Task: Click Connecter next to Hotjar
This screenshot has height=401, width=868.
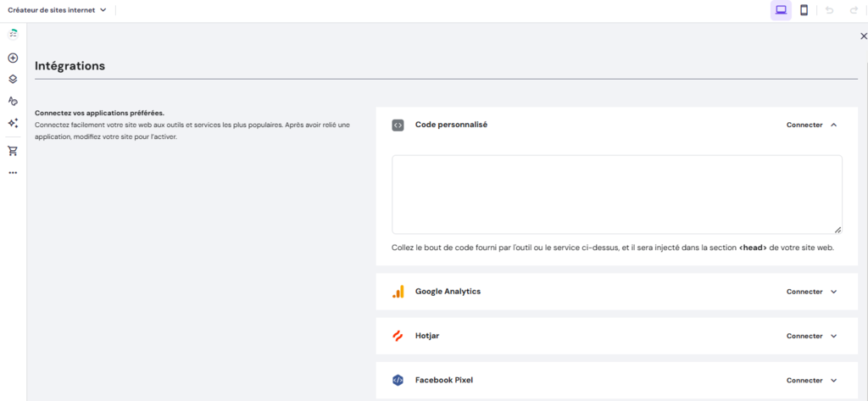Action: (x=804, y=336)
